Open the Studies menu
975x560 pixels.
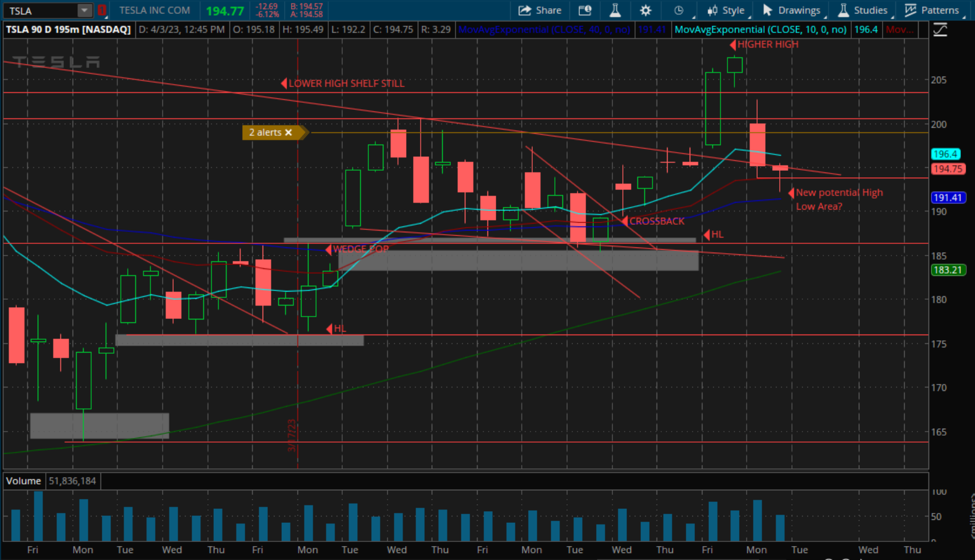863,10
